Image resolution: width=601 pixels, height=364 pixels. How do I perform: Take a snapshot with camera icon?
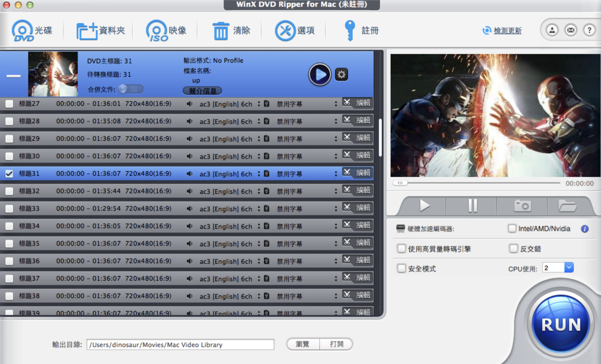coord(522,206)
